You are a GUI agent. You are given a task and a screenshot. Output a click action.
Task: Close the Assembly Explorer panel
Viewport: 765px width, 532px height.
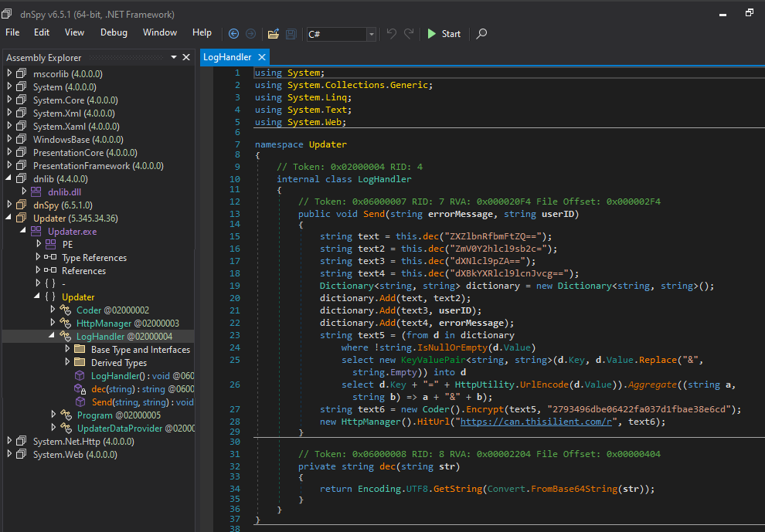click(x=186, y=58)
